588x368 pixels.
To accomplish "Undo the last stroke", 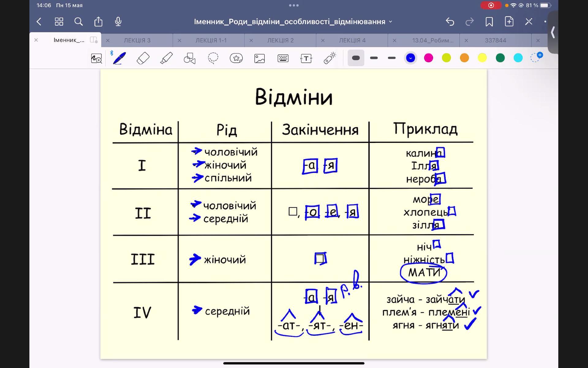I will click(450, 21).
